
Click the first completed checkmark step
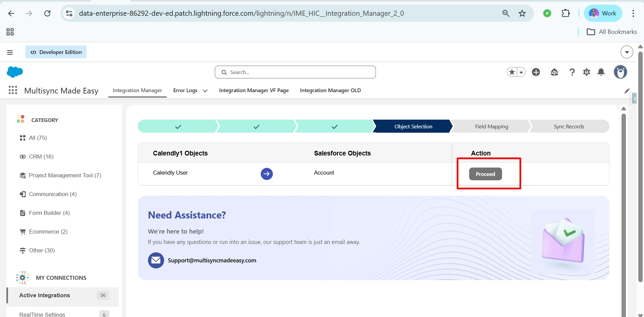tap(178, 126)
